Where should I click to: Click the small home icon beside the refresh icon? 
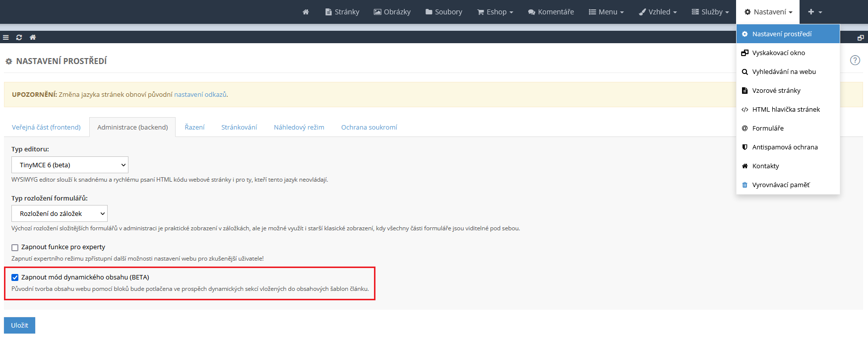pyautogui.click(x=33, y=37)
